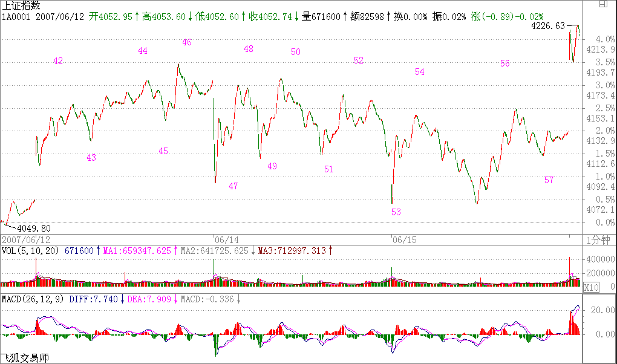Click wave marker number 47
Image resolution: width=617 pixels, height=364 pixels.
233,186
